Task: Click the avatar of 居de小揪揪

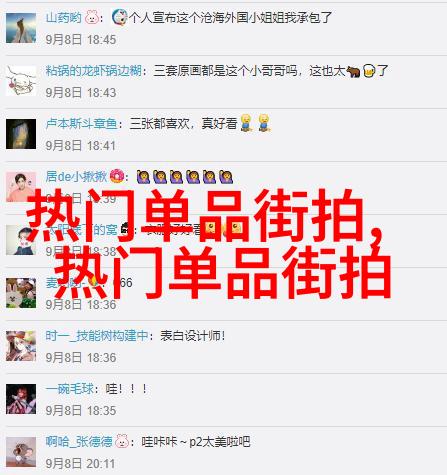Action: 21,187
